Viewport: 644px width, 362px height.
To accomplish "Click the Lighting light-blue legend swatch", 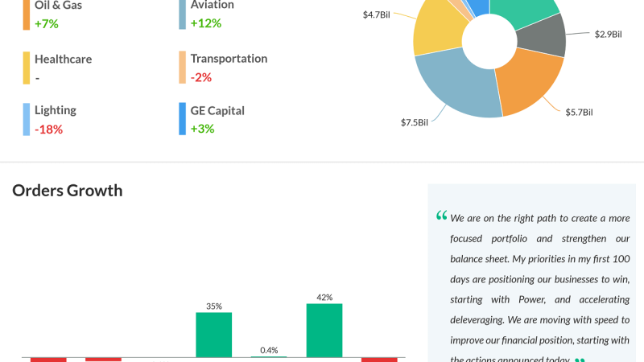I will coord(27,119).
